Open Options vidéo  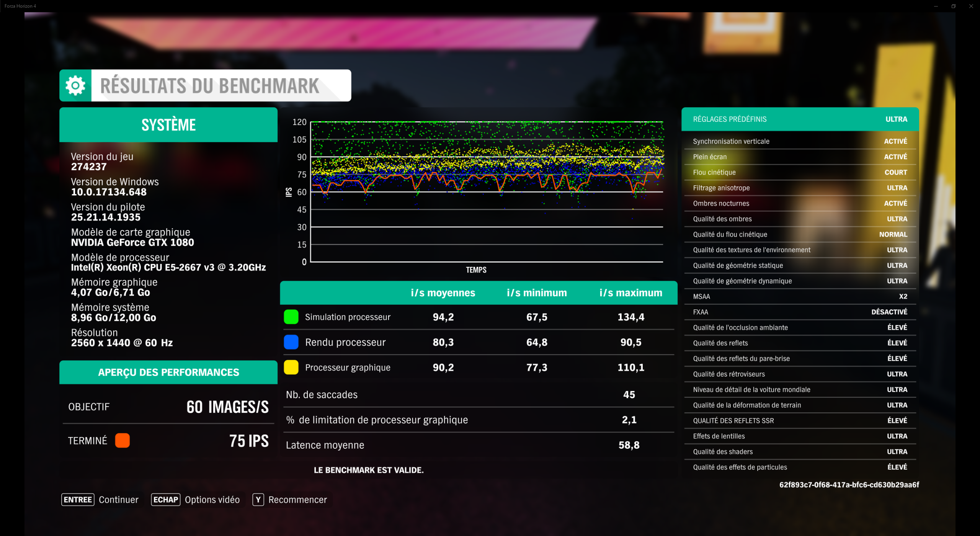pos(196,500)
